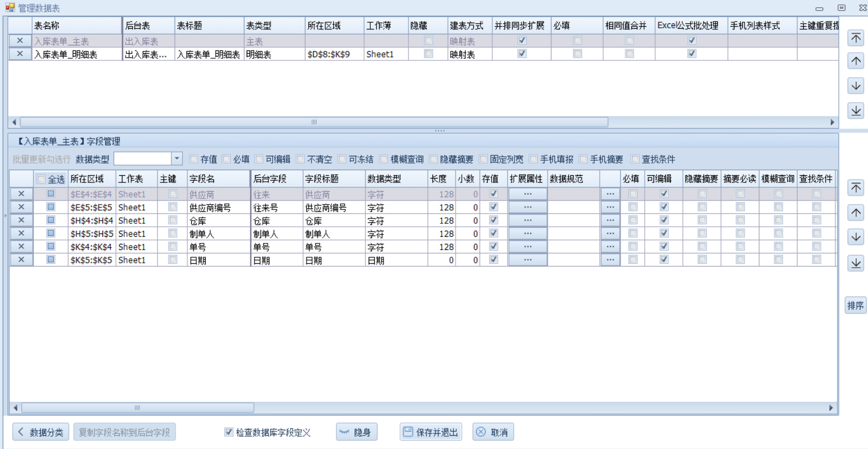The image size is (868, 449).
Task: Open 数据规范 ellipsis for 日期 row
Action: [610, 259]
